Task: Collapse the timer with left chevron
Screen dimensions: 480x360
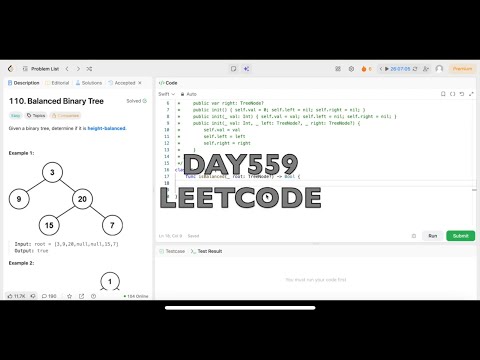Action: pyautogui.click(x=380, y=69)
